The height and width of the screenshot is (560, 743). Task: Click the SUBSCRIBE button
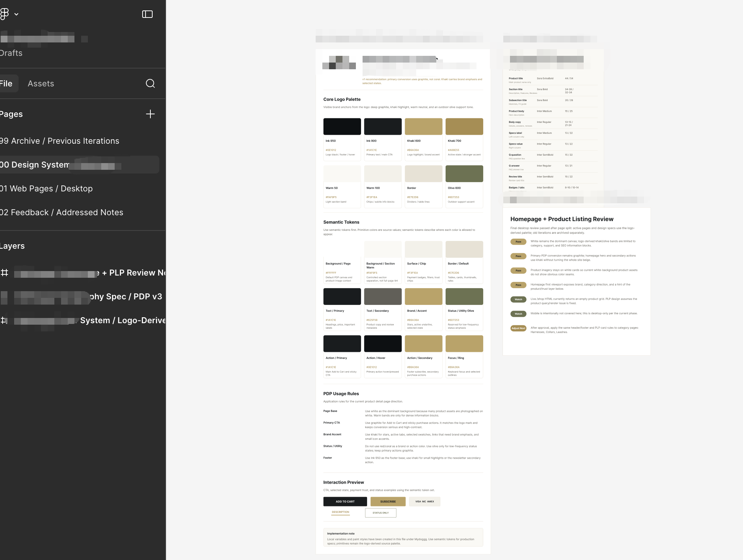pos(388,502)
